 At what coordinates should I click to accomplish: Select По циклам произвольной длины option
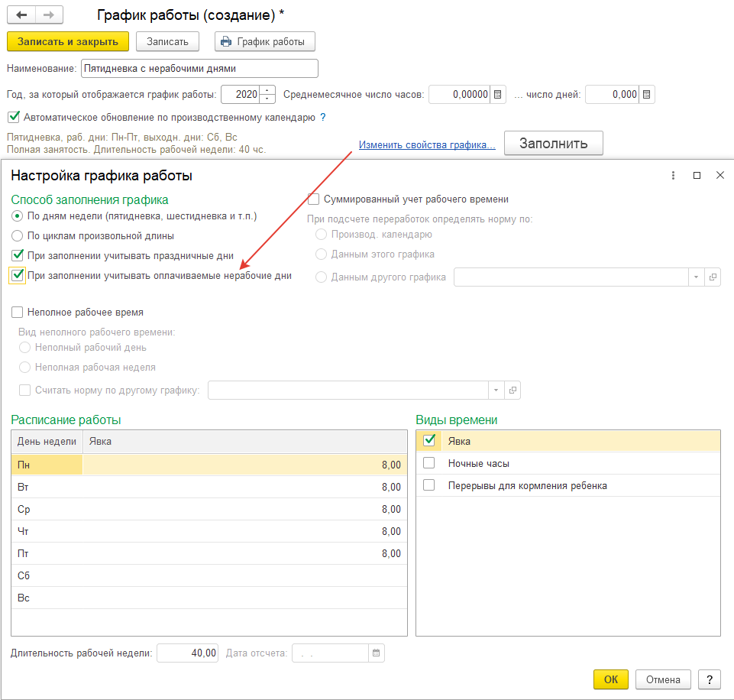coord(18,236)
